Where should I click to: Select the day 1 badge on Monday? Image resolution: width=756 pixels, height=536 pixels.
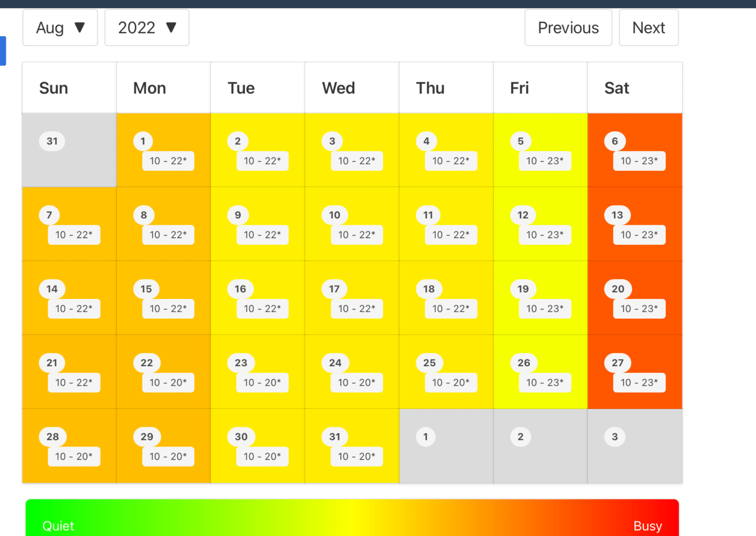tap(143, 141)
